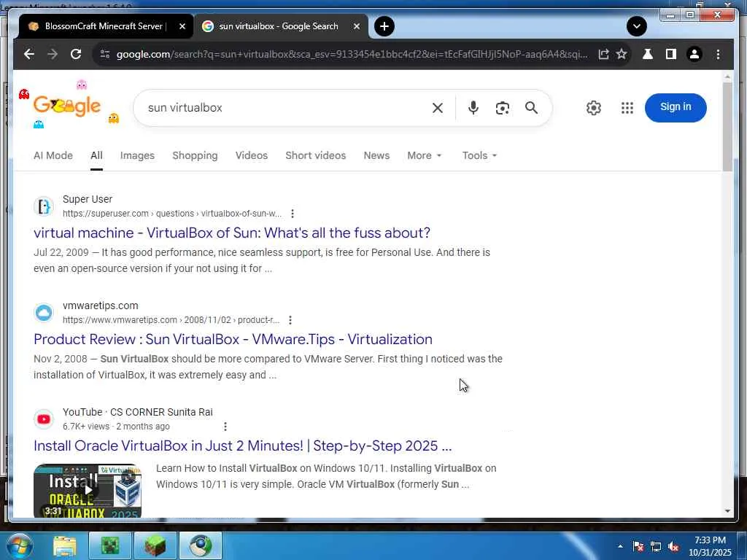Open the Chrome profile avatar
Viewport: 747px width, 560px height.
click(x=694, y=54)
